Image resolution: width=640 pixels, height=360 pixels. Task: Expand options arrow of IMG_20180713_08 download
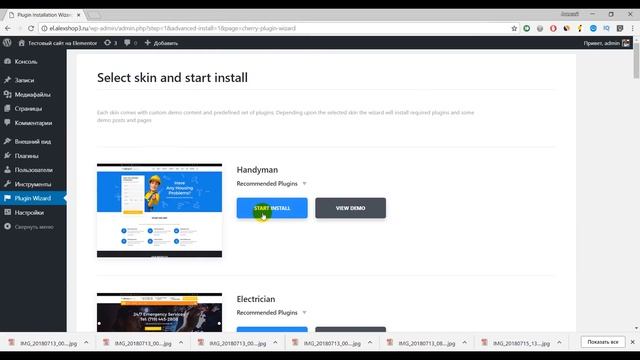point(464,343)
